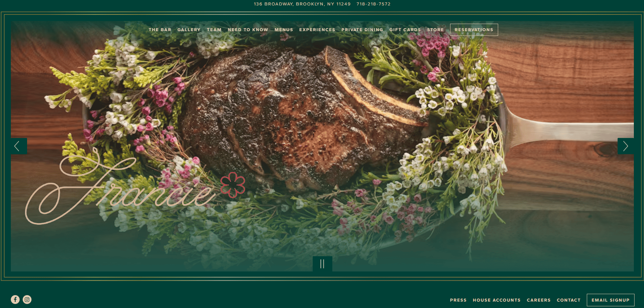This screenshot has width=644, height=308.
Task: Visit the STORE
Action: [x=435, y=30]
